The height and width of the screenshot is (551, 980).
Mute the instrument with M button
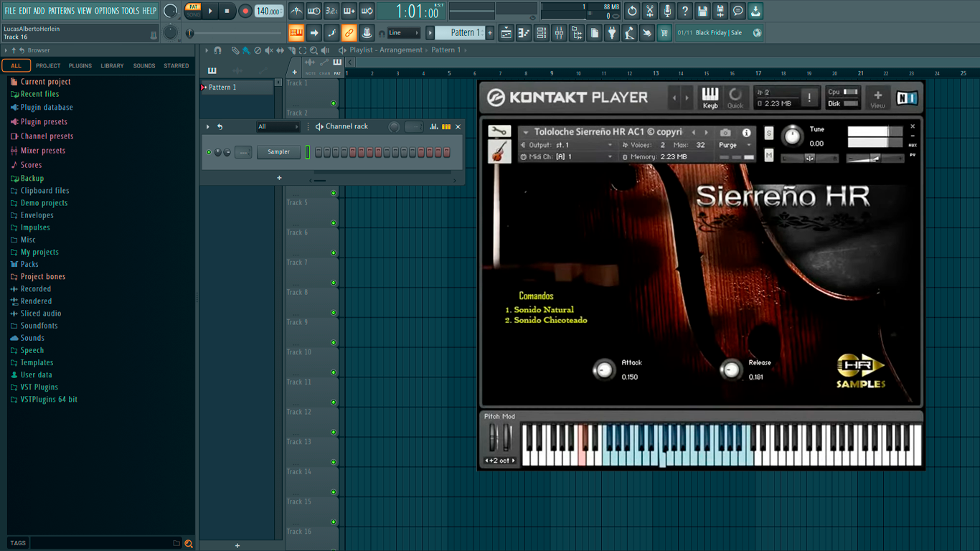pyautogui.click(x=769, y=155)
